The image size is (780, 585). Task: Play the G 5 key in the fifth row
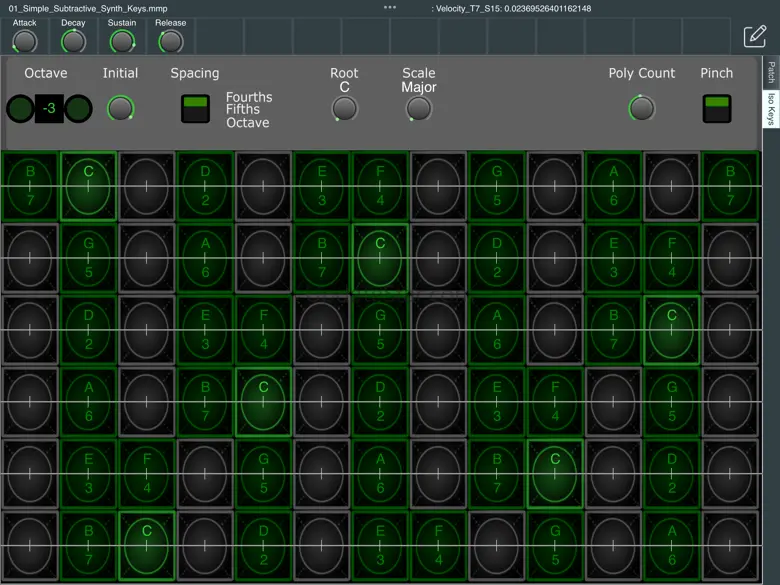point(263,474)
